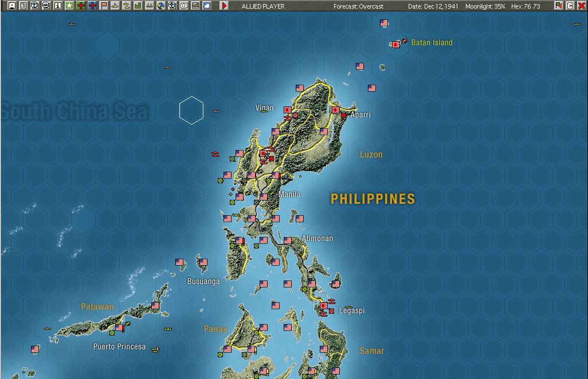Click the double yellow ships toolbar icon
This screenshot has height=379, width=588.
(127, 6)
